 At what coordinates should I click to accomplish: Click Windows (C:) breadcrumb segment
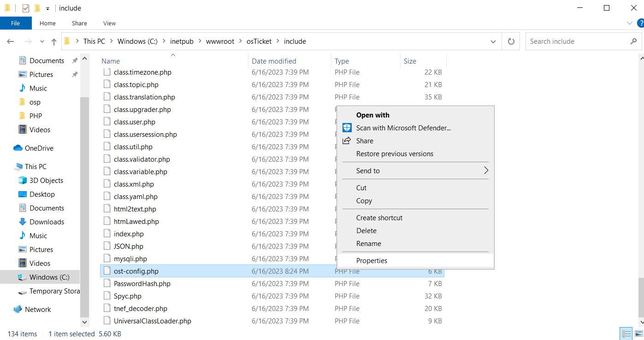137,41
